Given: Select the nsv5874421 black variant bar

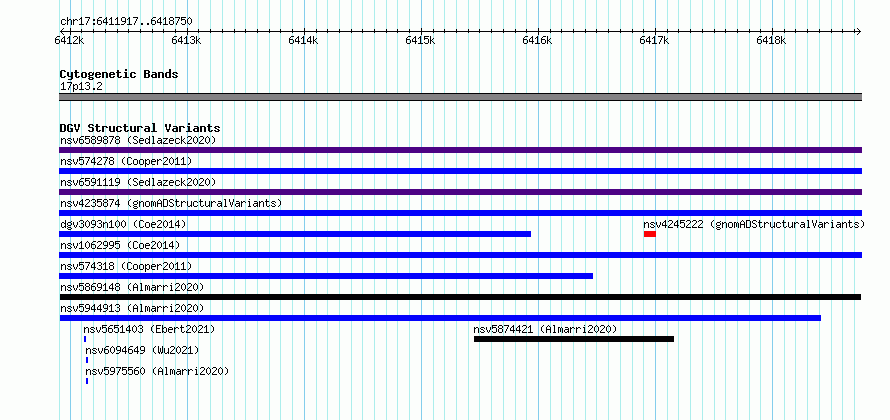Looking at the screenshot, I should (574, 339).
